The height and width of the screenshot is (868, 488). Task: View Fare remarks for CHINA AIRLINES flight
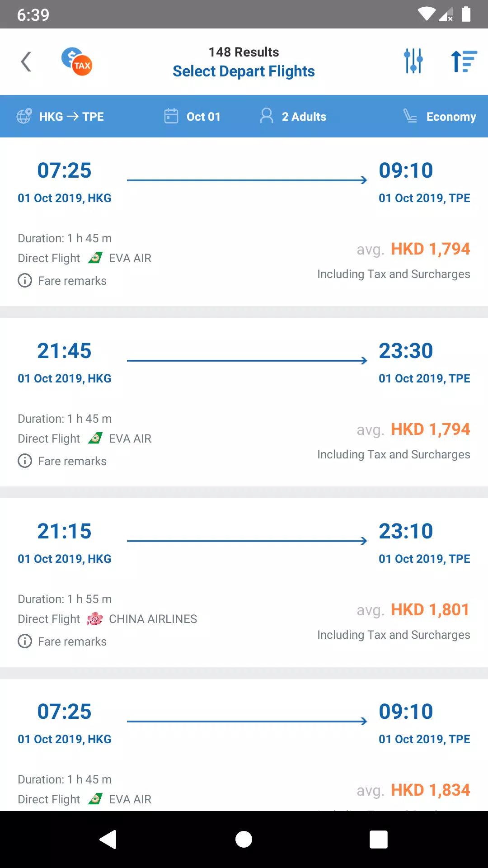coord(62,642)
